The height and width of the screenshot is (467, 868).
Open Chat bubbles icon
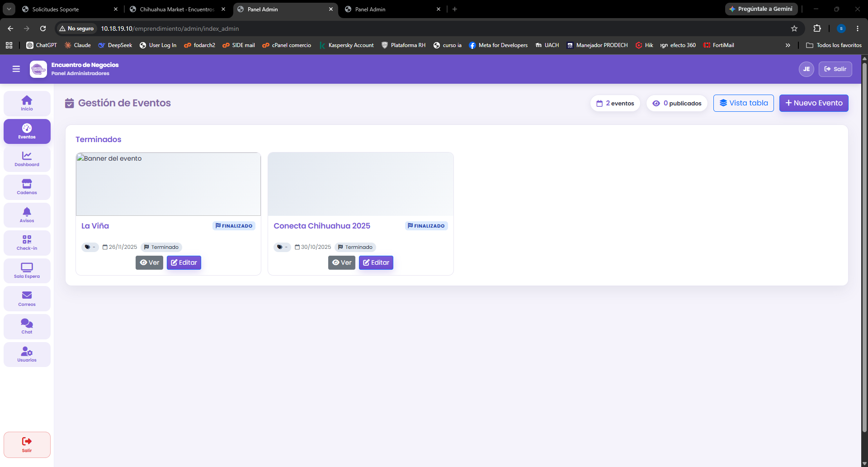pos(27,327)
